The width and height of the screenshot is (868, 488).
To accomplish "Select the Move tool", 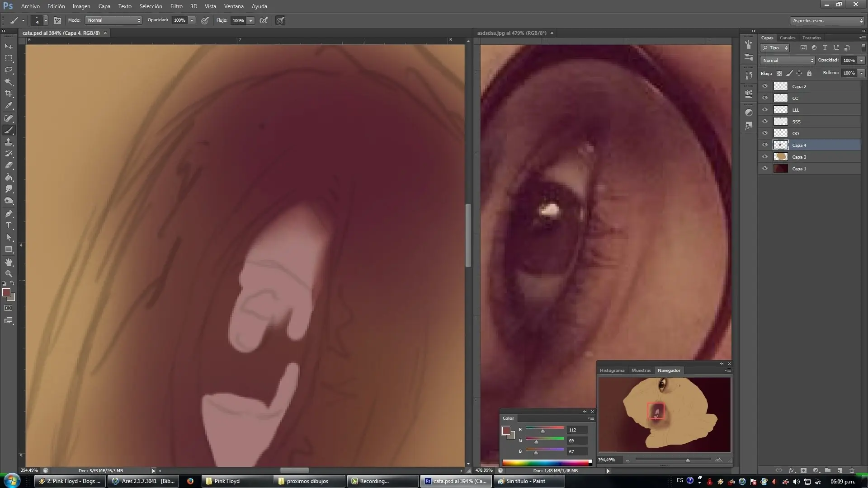I will tap(9, 46).
